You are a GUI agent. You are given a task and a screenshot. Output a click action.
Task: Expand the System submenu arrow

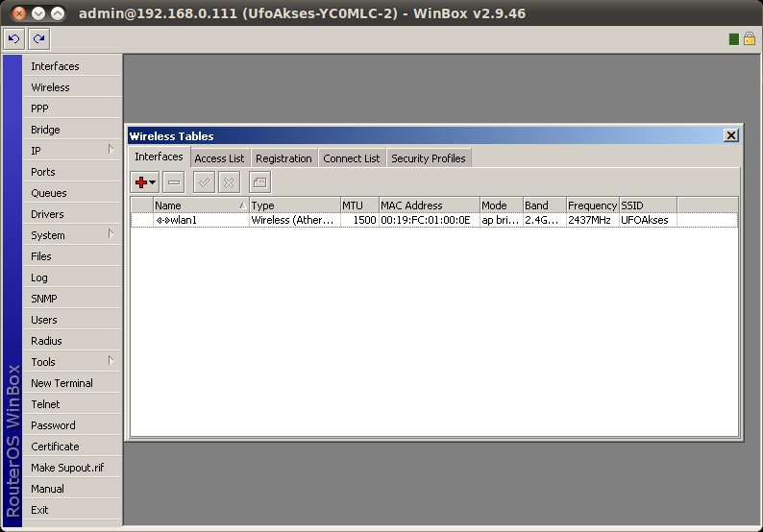pyautogui.click(x=111, y=234)
